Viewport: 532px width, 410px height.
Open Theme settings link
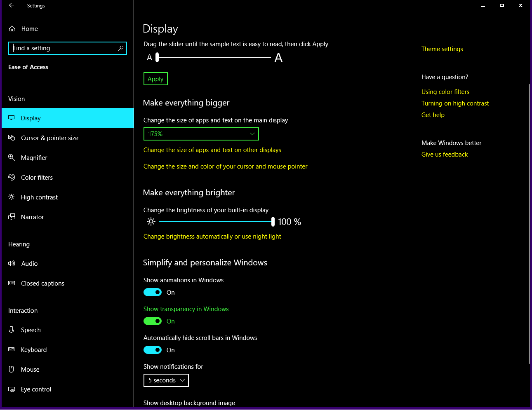[442, 49]
